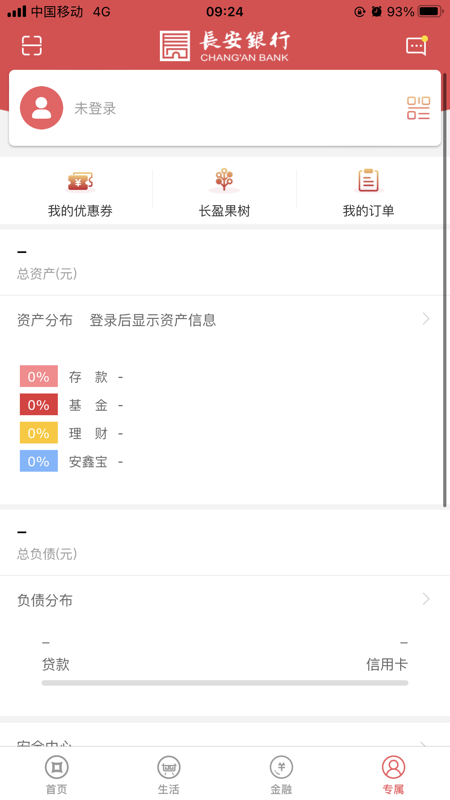
Task: Tap the scan icon in the header
Action: [32, 46]
